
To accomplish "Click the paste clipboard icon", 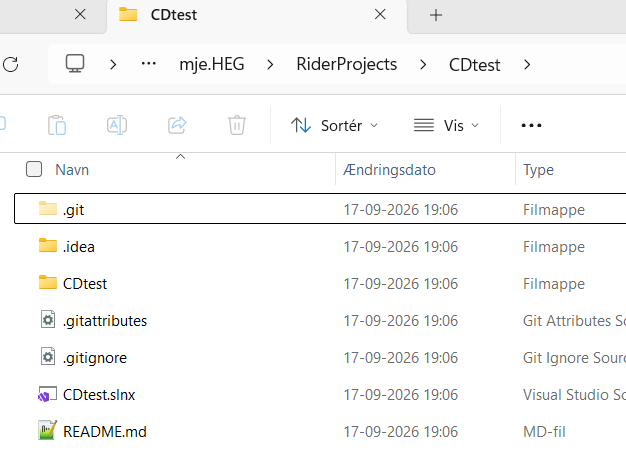I will (57, 125).
